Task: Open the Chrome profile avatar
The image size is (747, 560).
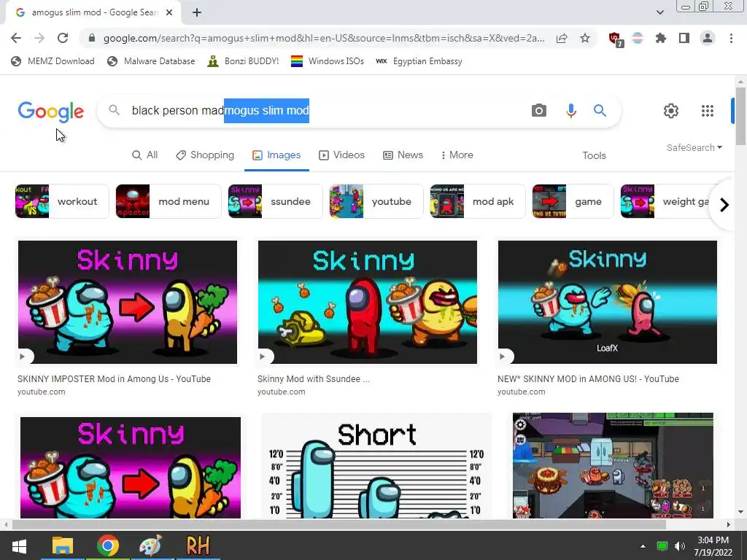Action: point(708,38)
